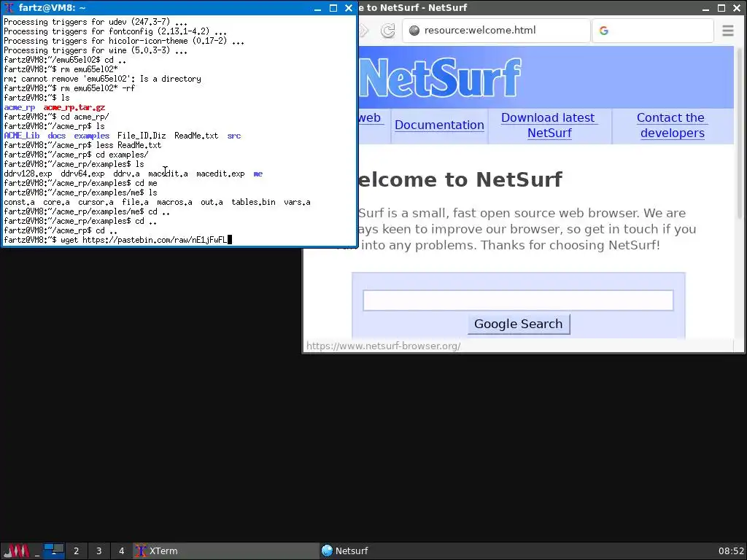This screenshot has width=747, height=560.
Task: Click the Welcome to NetSurf heading
Action: [x=460, y=179]
